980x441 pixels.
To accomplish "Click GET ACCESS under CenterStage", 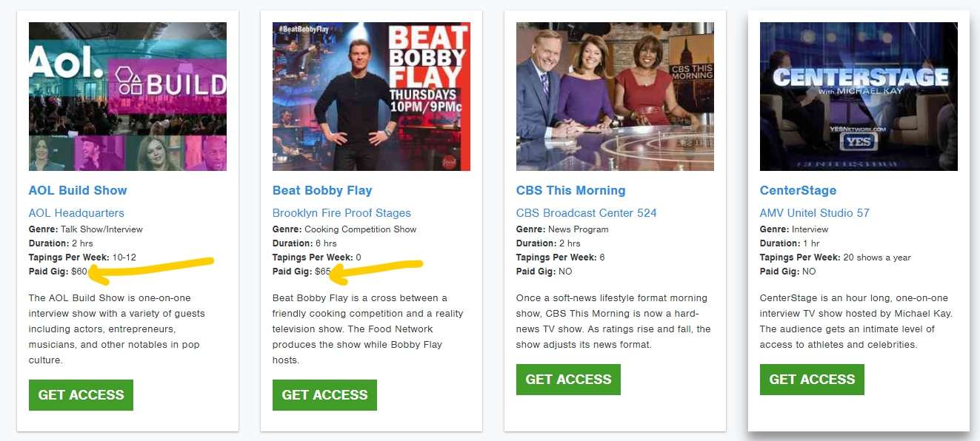I will pos(812,380).
